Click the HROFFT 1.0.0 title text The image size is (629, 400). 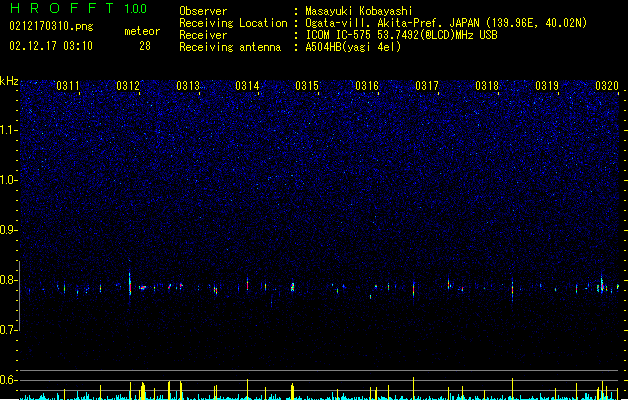click(79, 8)
